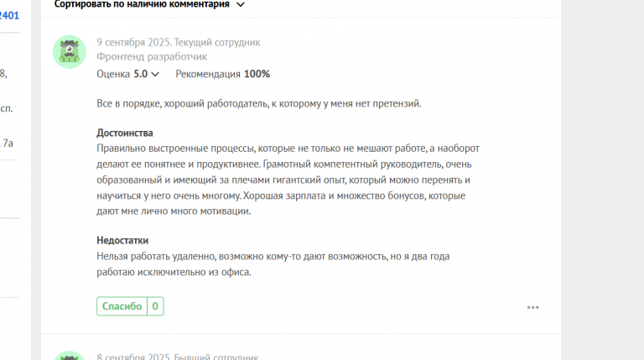
Task: Click the 'Оценка 5.0' rating label
Action: 122,74
